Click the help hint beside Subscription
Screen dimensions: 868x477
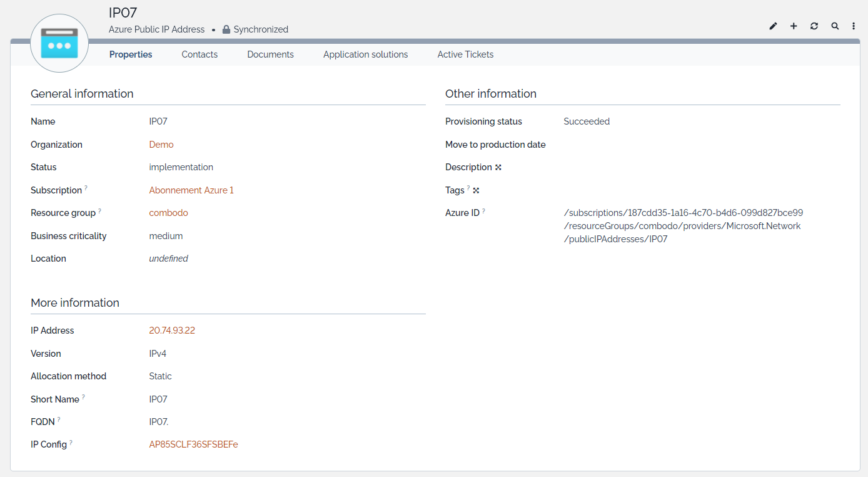(86, 188)
